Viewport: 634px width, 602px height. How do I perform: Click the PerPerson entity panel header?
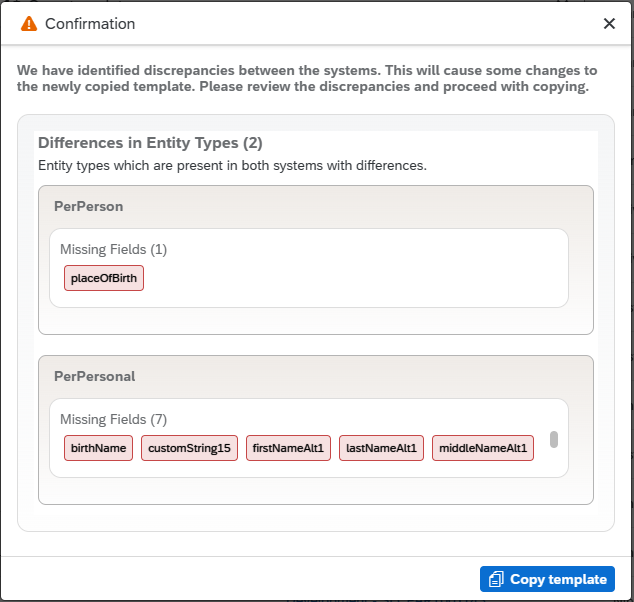(x=89, y=206)
